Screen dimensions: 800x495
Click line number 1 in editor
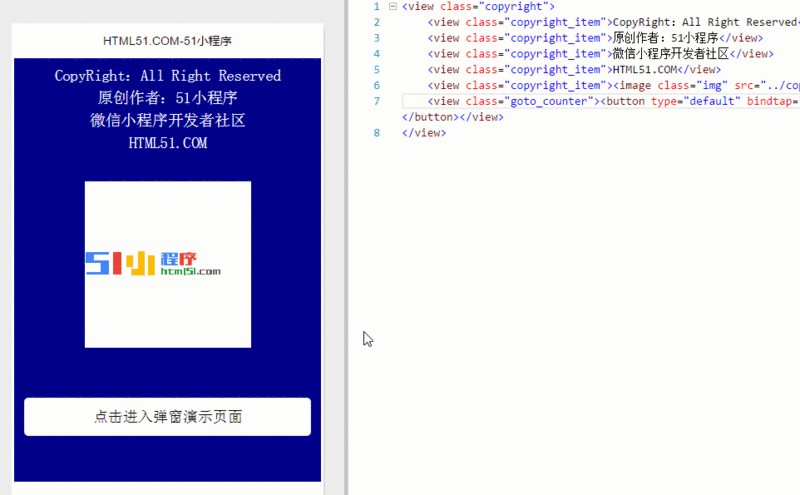click(377, 7)
